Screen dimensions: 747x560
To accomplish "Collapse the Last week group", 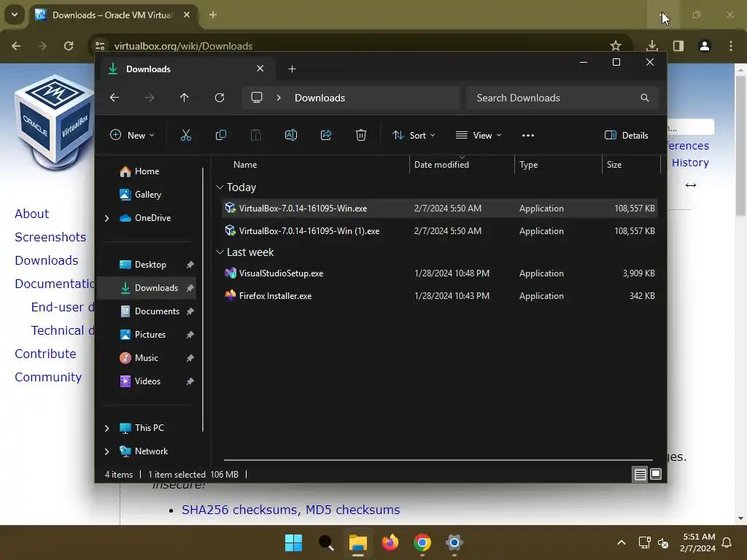I will tap(220, 252).
